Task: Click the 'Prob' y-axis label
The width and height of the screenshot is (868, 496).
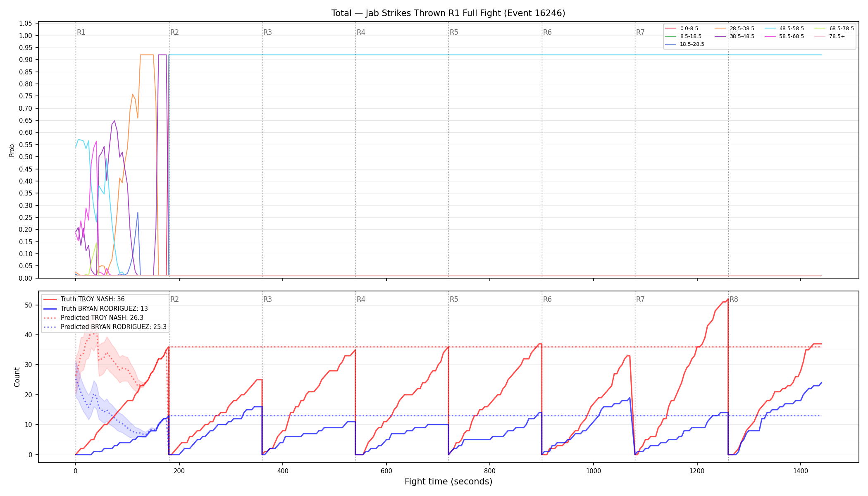Action: tap(12, 150)
